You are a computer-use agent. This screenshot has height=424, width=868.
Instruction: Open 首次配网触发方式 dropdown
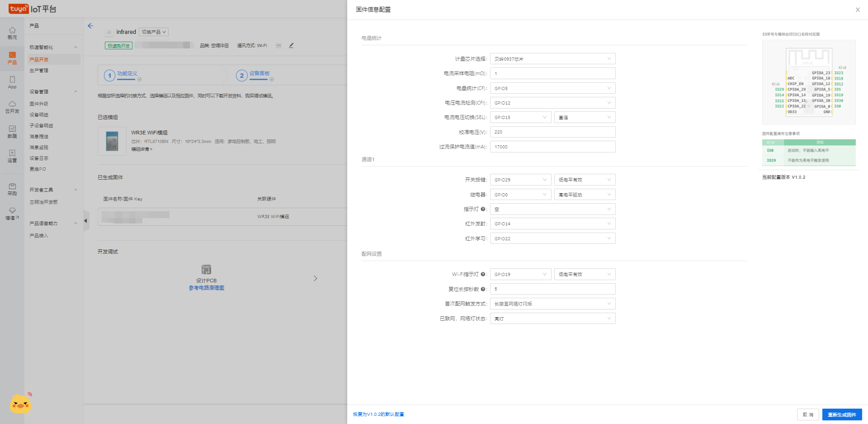point(552,304)
